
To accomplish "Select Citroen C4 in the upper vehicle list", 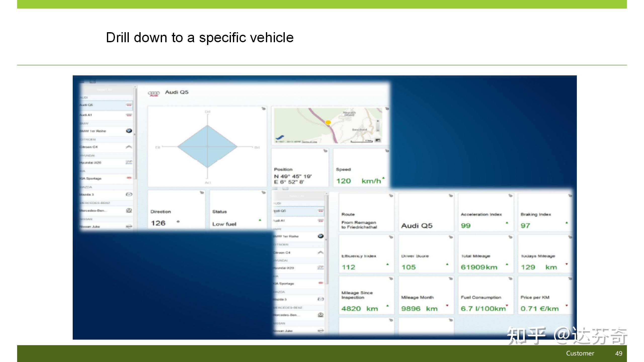I will click(x=106, y=147).
